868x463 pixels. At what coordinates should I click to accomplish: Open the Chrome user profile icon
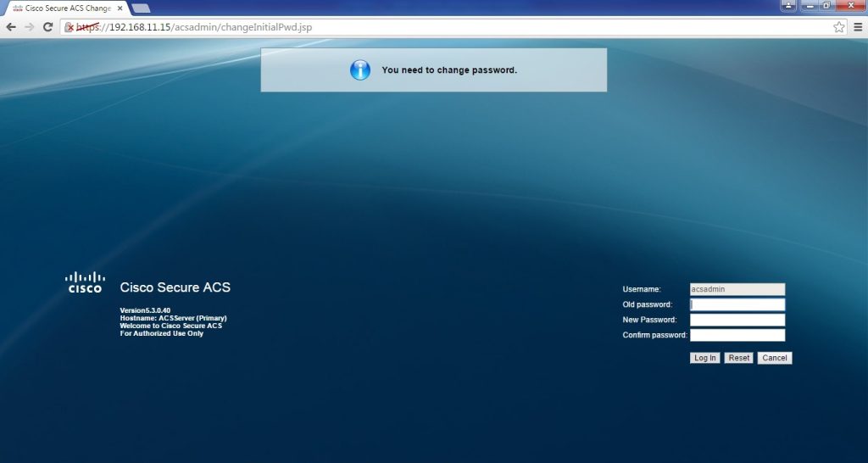(788, 6)
